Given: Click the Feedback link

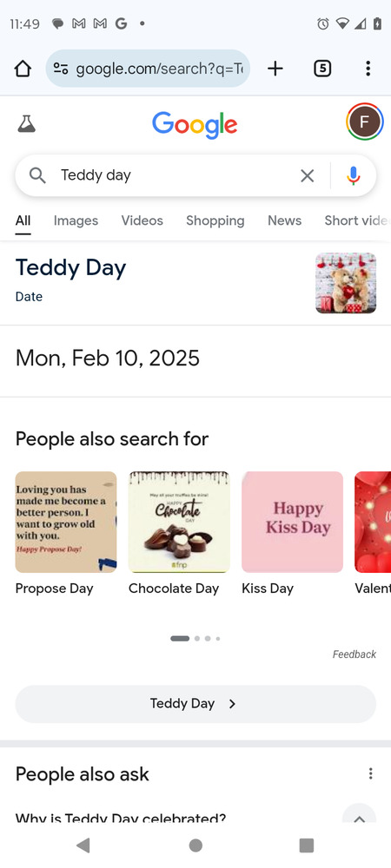Looking at the screenshot, I should (354, 654).
